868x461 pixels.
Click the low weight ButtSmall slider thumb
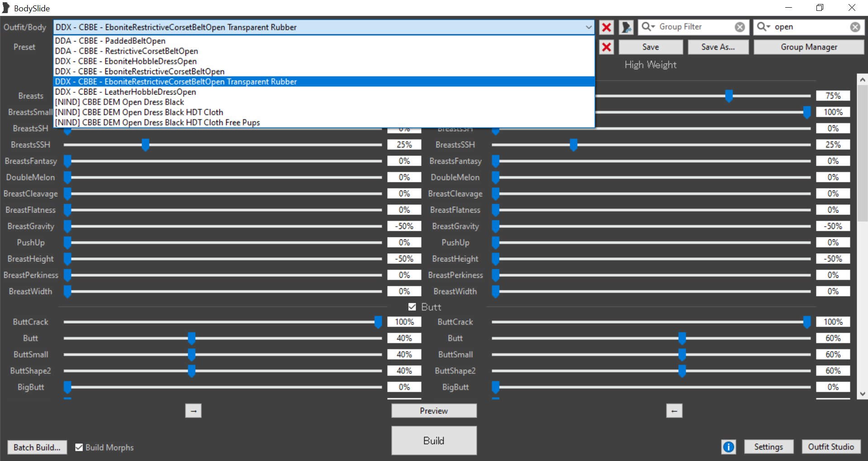[191, 355]
